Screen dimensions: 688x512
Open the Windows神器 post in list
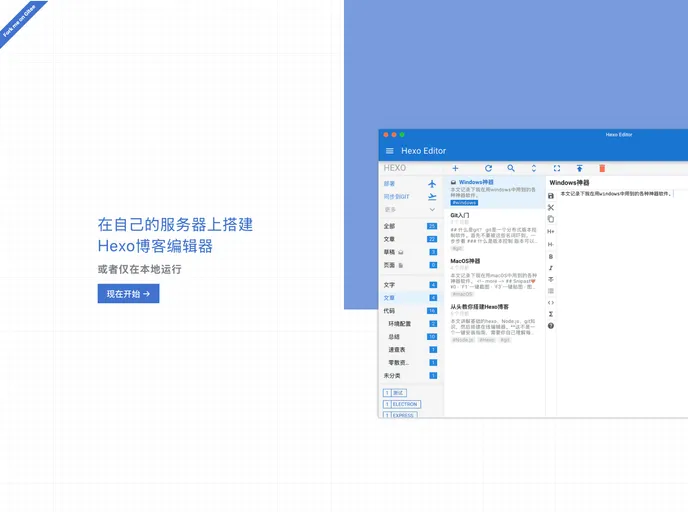(494, 192)
